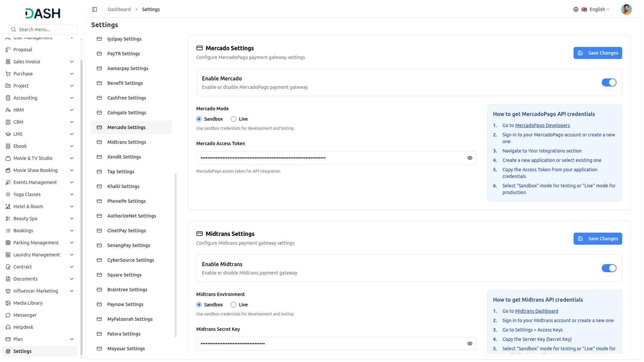Screen dimensions: 644x362
Task: Click the Accounting calculator icon
Action: (8, 98)
